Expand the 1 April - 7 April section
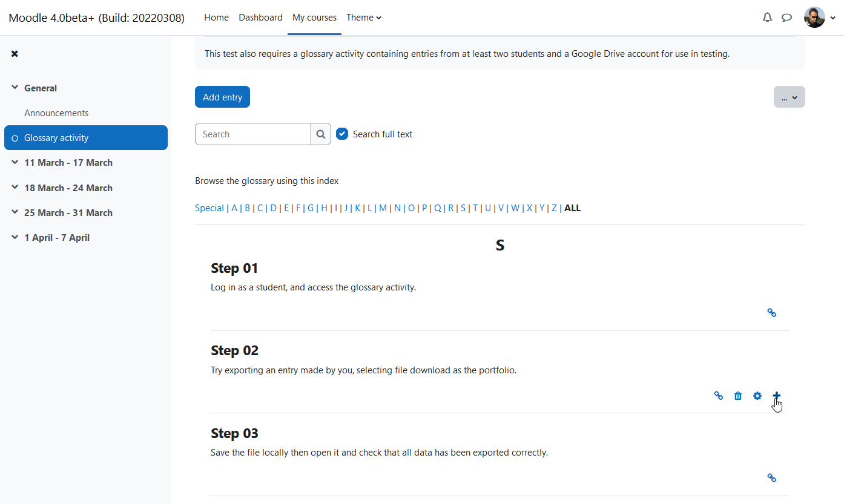 click(15, 238)
